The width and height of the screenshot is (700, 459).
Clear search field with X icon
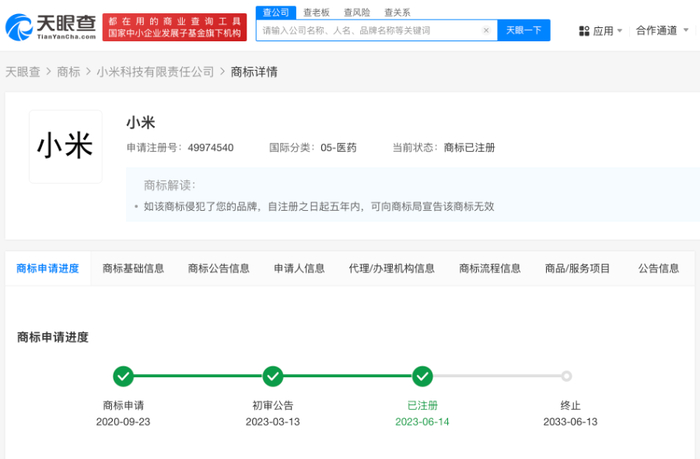click(x=486, y=31)
